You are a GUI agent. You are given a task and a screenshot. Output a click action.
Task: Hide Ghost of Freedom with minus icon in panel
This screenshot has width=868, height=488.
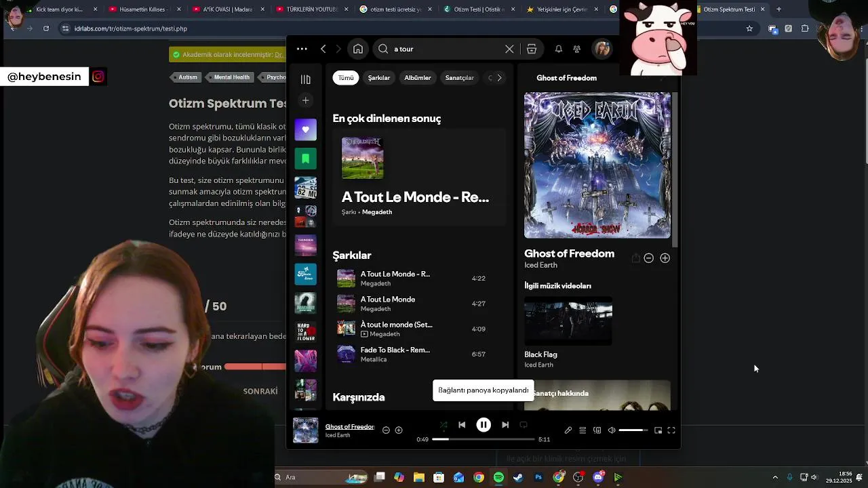click(648, 258)
